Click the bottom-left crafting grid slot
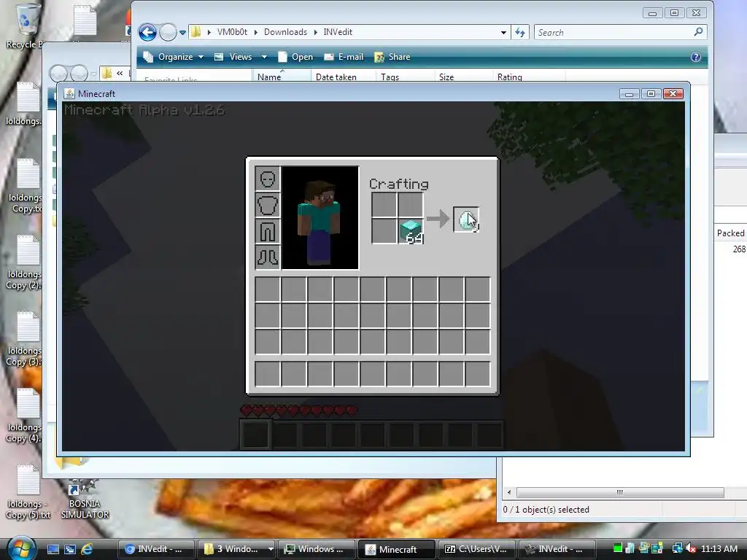This screenshot has height=560, width=747. [384, 231]
